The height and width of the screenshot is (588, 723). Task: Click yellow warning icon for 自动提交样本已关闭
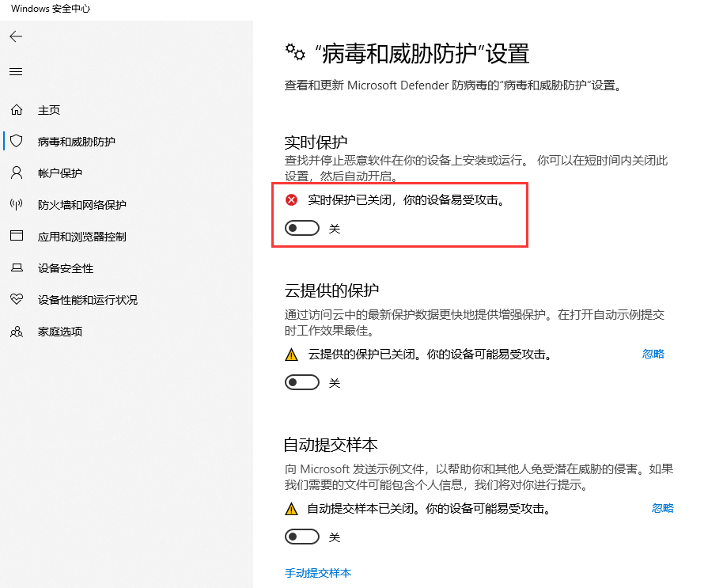pos(291,509)
